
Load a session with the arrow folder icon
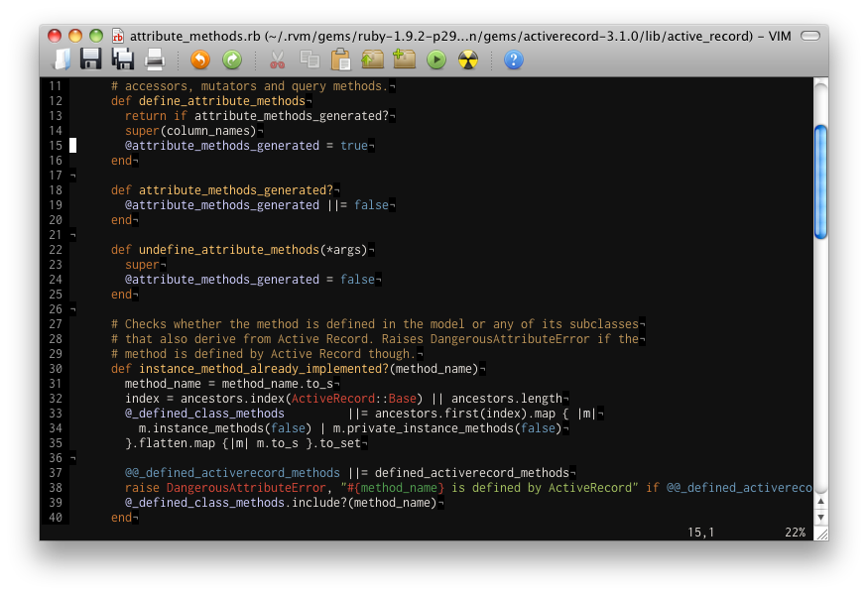click(x=373, y=59)
